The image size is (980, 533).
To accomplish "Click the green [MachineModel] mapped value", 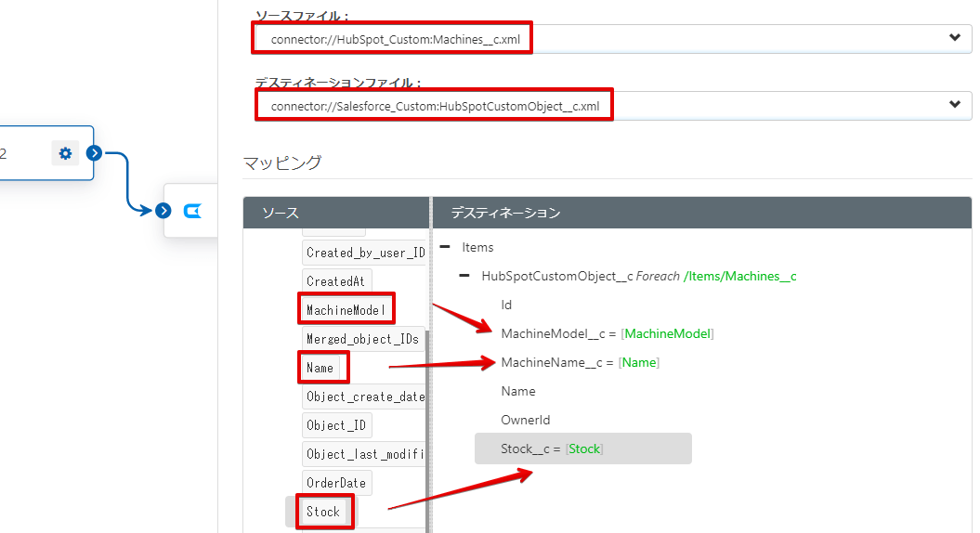I will point(668,333).
